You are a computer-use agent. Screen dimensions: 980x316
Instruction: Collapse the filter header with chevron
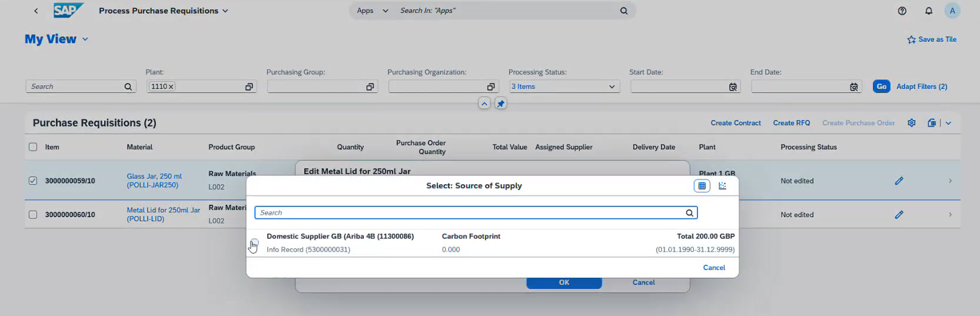pyautogui.click(x=484, y=104)
